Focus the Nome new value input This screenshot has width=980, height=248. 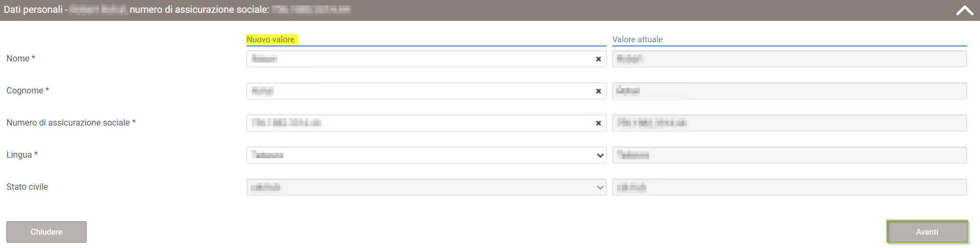click(x=420, y=59)
